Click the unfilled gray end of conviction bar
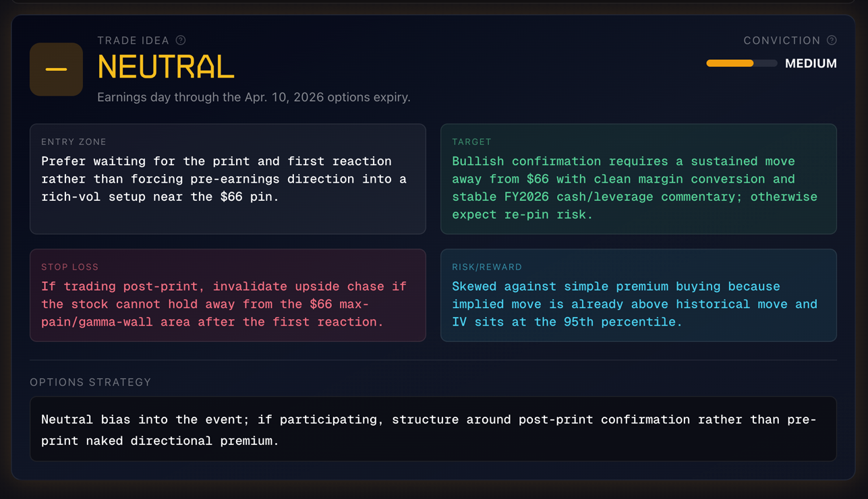Viewport: 868px width, 499px height. [766, 63]
